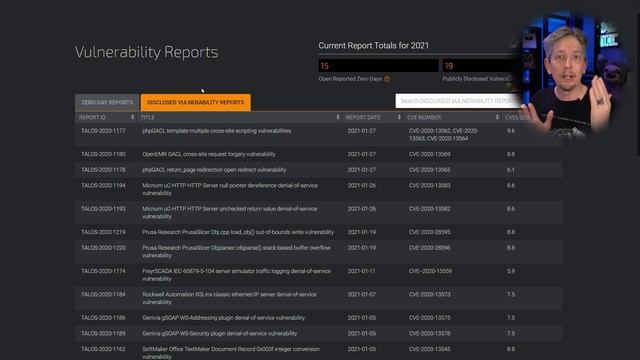Screen dimensions: 640x360
Task: Open report TALOS-2020-1186
Action: [103, 318]
